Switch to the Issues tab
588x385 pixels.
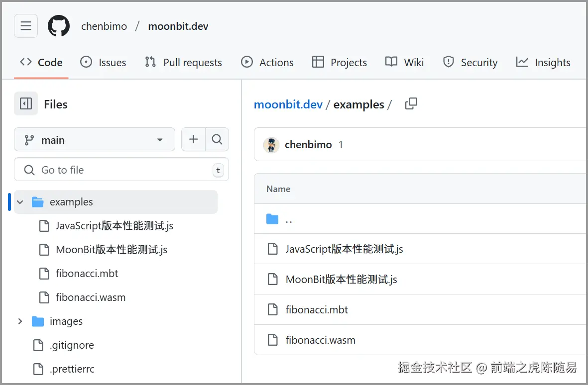point(103,62)
